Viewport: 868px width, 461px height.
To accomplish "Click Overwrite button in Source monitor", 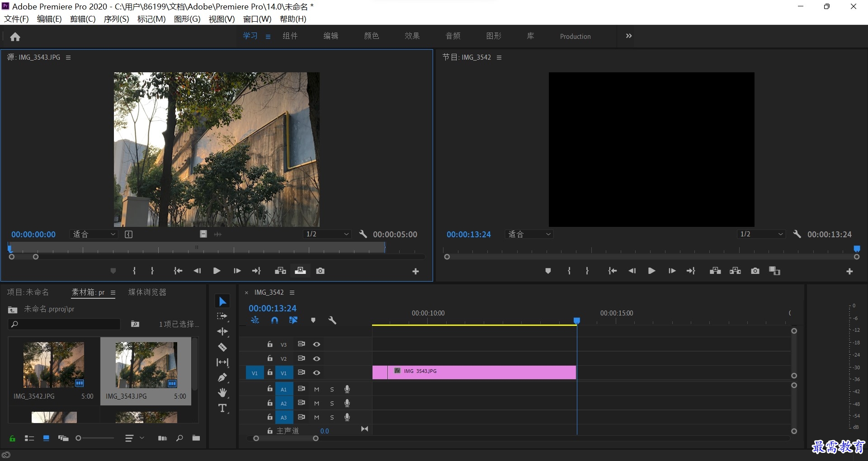I will pyautogui.click(x=300, y=271).
